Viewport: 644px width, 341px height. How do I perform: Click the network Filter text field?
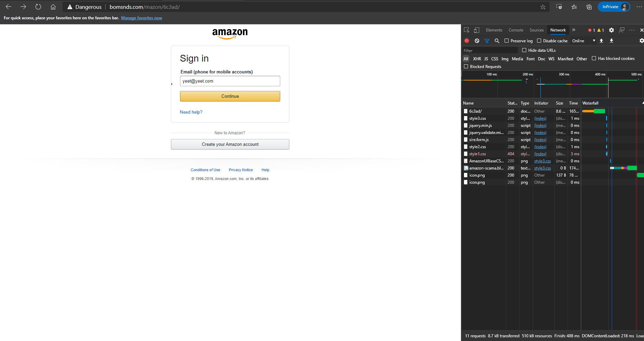490,50
